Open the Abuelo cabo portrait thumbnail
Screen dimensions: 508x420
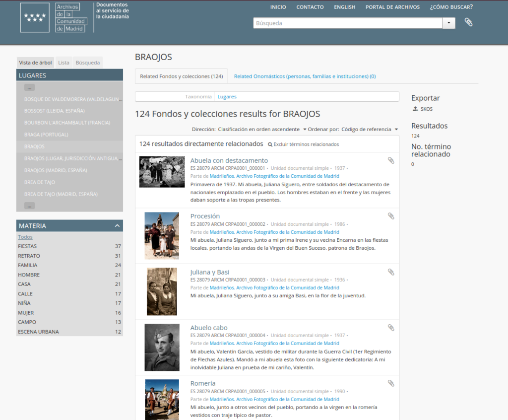(162, 347)
